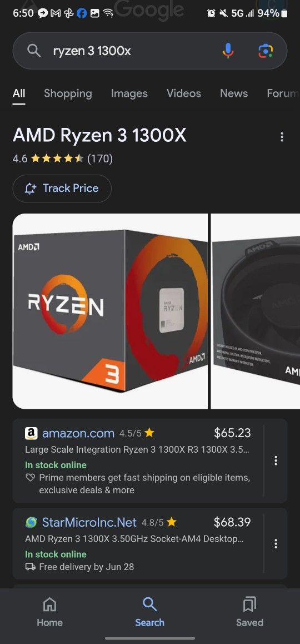Switch to the Shopping tab

click(68, 93)
